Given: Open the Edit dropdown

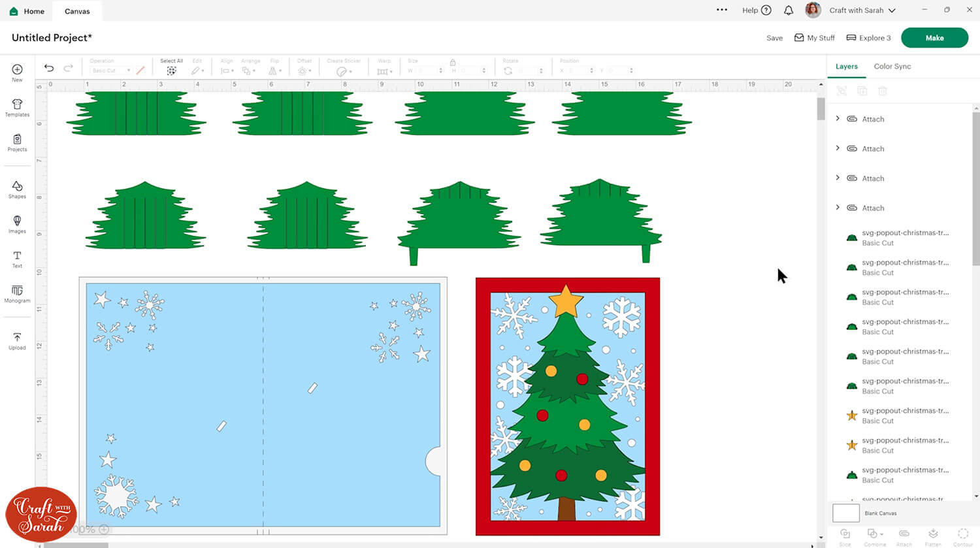Looking at the screenshot, I should pyautogui.click(x=197, y=71).
